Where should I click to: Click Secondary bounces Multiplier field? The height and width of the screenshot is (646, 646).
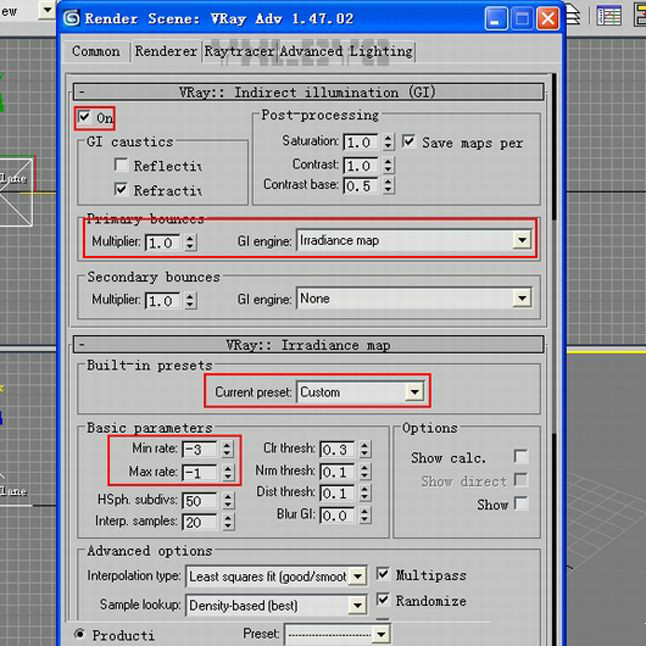[163, 300]
